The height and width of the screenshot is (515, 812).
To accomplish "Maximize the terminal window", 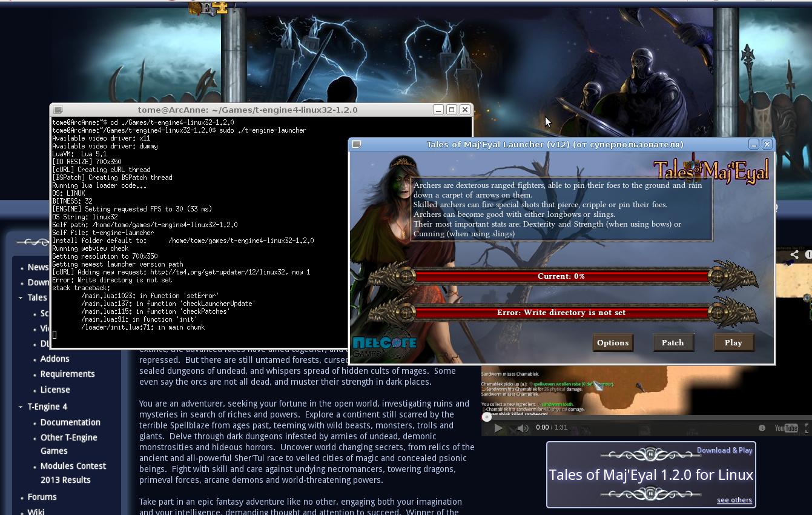I will [x=452, y=110].
